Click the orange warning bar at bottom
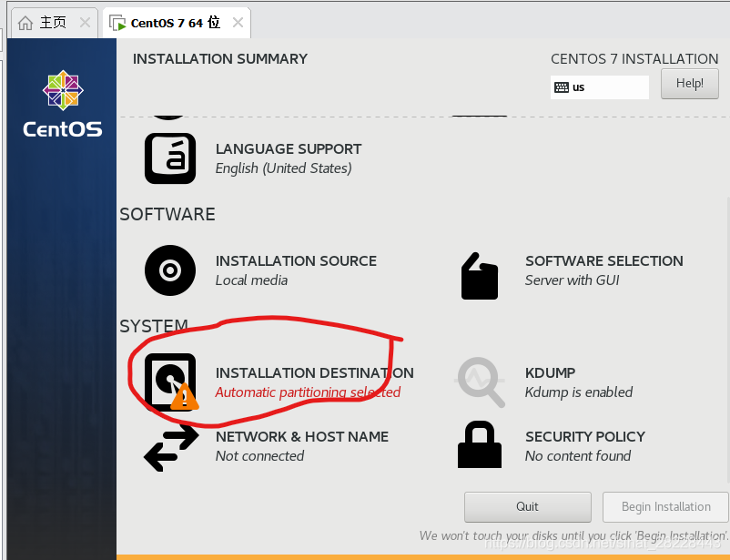 422,557
